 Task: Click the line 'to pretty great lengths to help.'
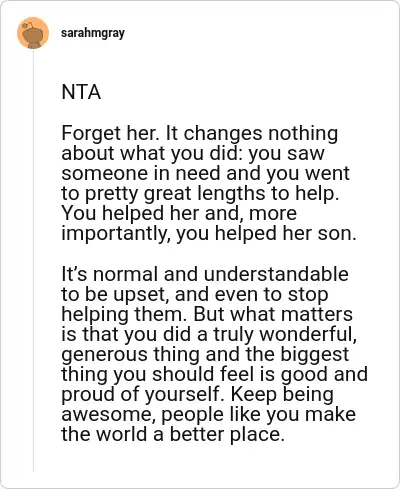(x=200, y=193)
